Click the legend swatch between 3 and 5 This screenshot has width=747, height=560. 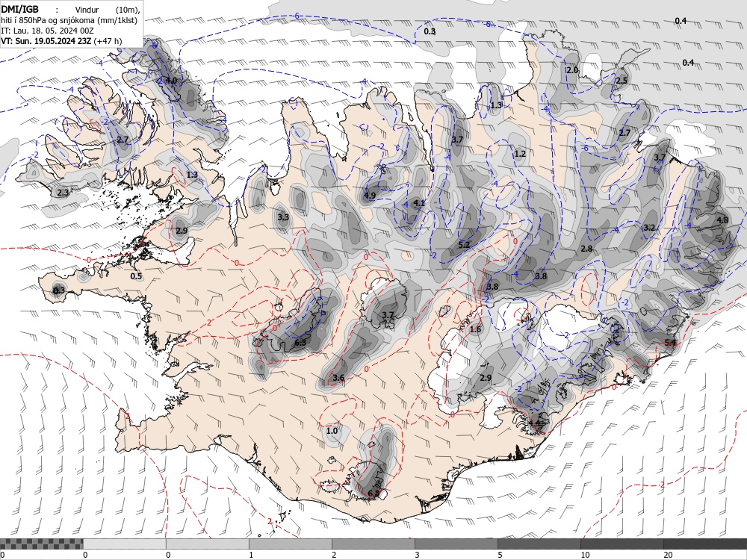(456, 544)
